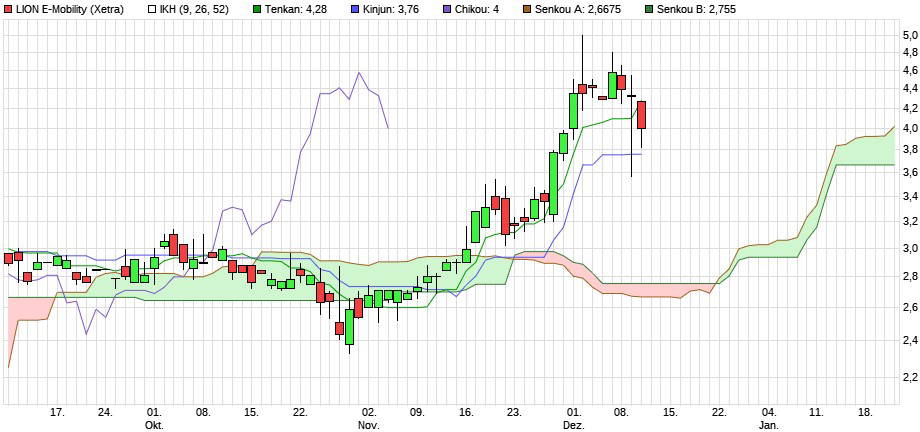Screen dimensions: 920x432
Task: Click the green Tenkan legend color box
Action: [258, 9]
